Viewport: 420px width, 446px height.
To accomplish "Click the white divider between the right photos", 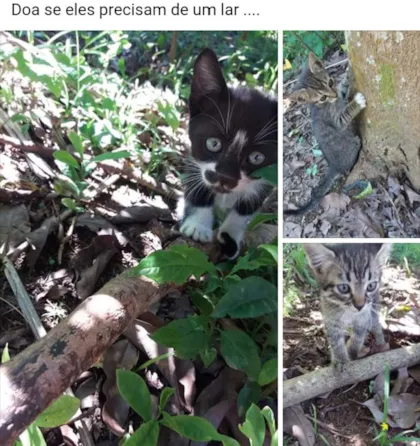I will (x=352, y=240).
